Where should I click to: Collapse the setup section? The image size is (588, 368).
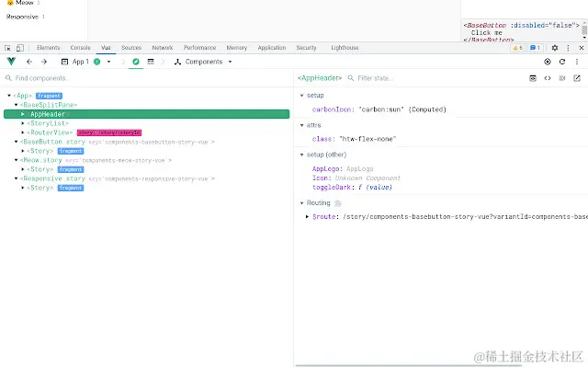coord(302,96)
